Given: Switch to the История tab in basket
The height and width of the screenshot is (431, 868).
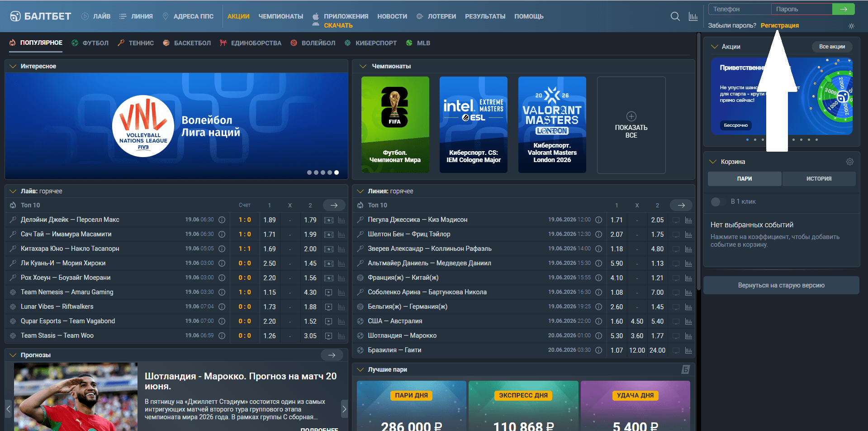Looking at the screenshot, I should coord(819,179).
